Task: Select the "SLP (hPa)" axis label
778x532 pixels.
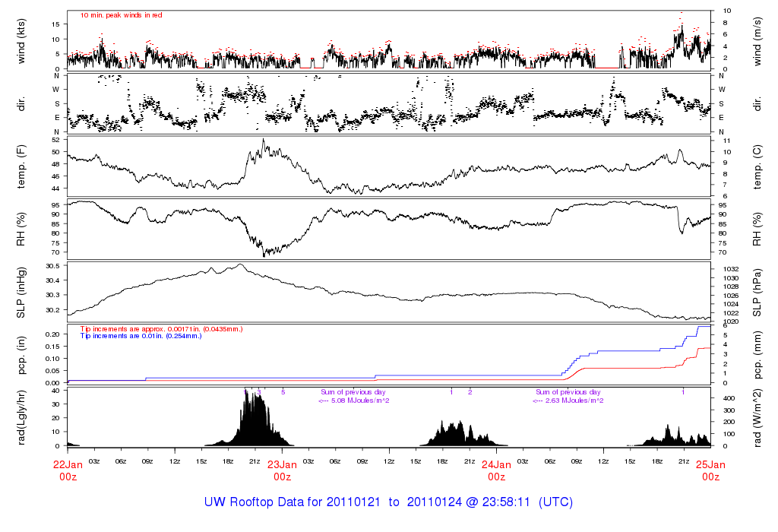Action: [x=757, y=293]
